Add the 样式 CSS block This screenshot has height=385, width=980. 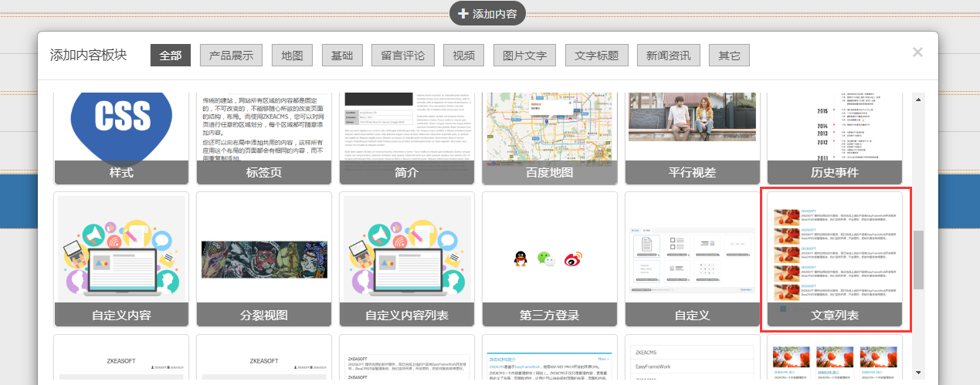tap(122, 137)
